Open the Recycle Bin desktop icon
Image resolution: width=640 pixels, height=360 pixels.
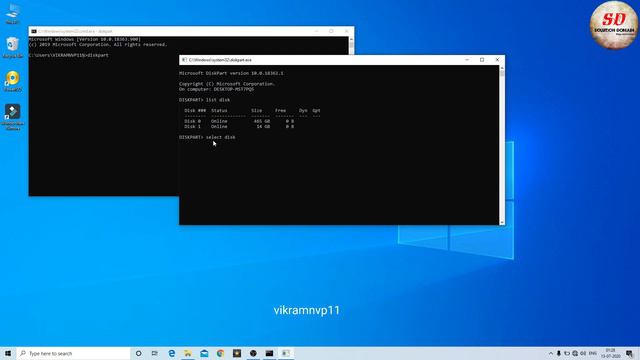pos(13,47)
